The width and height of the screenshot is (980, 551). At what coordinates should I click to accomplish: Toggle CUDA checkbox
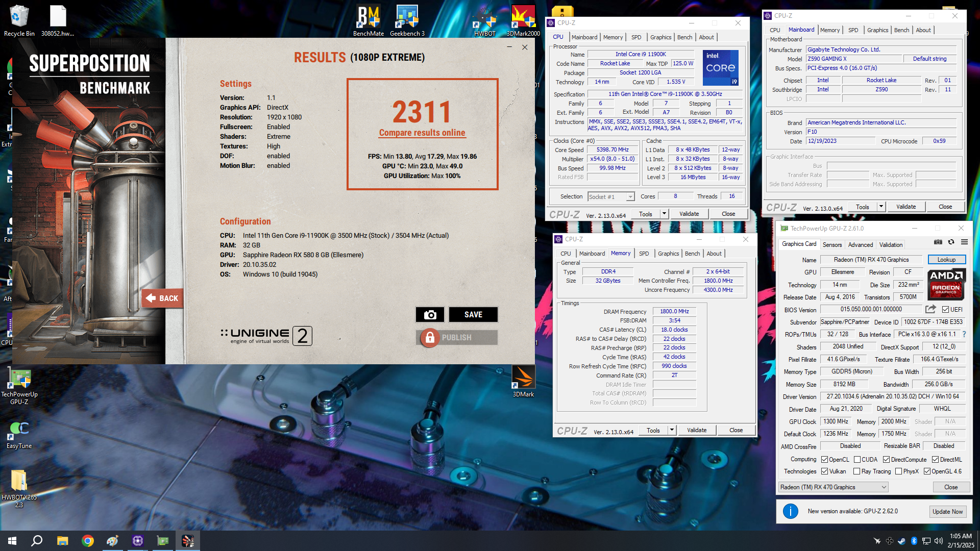coord(857,460)
